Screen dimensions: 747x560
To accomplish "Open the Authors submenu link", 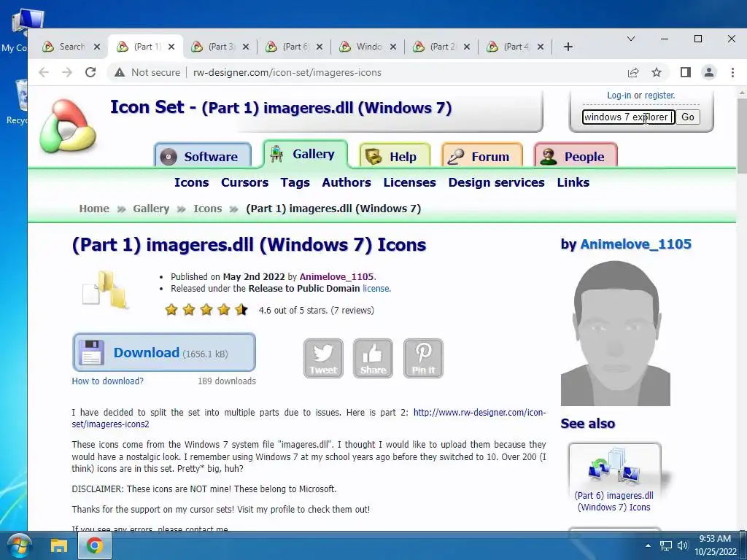I will [347, 182].
